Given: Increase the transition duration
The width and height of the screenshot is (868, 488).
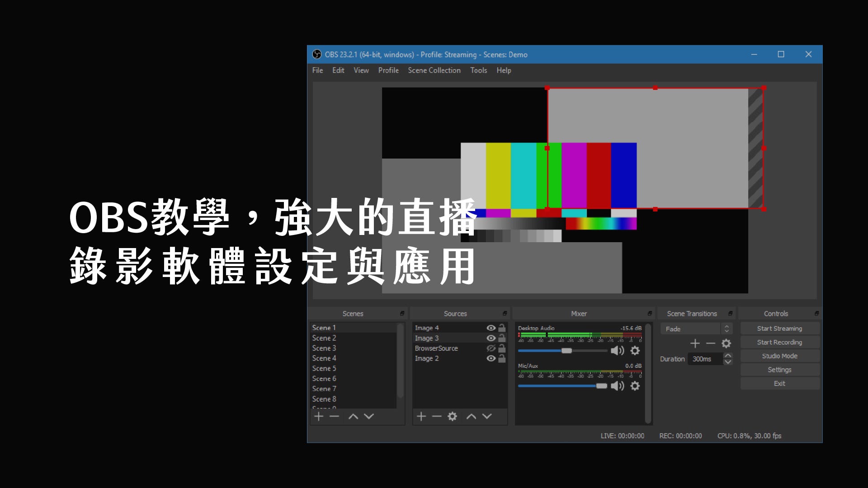Looking at the screenshot, I should click(728, 356).
